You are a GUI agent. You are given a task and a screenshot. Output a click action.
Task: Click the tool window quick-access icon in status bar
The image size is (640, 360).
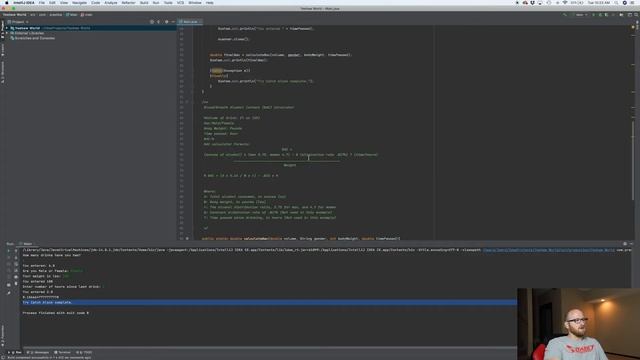coord(3,358)
